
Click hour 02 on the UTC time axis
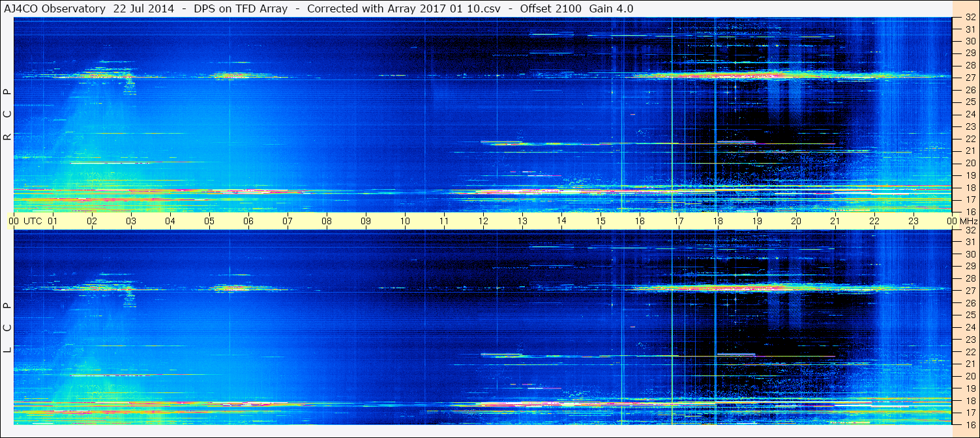tap(92, 221)
